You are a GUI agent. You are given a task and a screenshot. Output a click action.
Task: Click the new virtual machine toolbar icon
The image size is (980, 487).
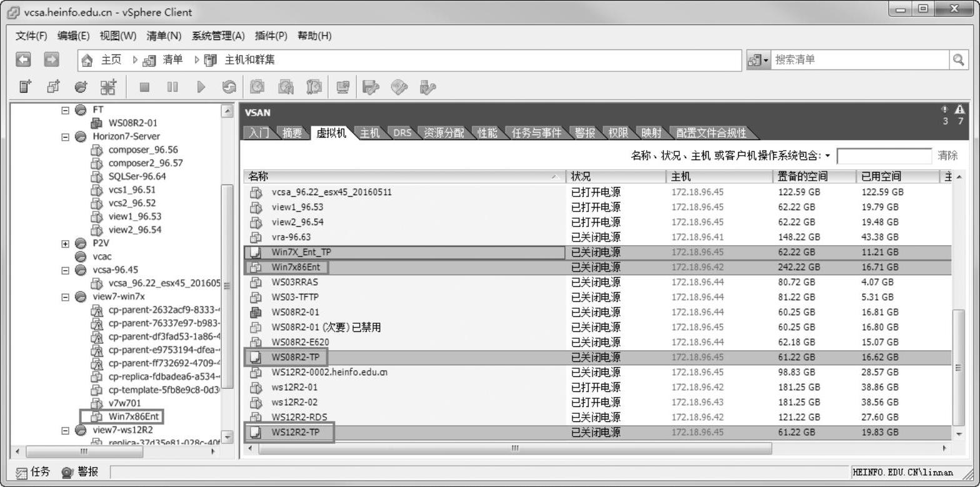click(x=24, y=88)
